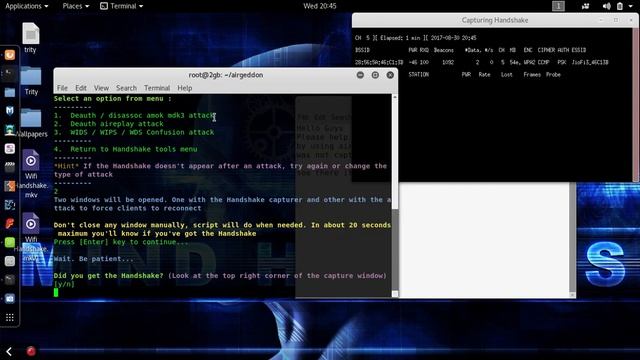
Task: Open Firefox from the dock
Action: click(10, 55)
